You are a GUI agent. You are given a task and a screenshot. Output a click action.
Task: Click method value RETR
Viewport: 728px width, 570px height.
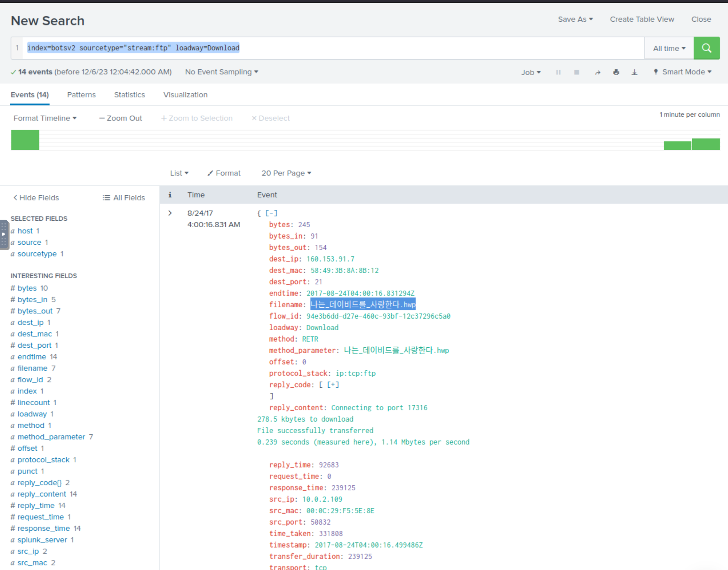pos(310,339)
